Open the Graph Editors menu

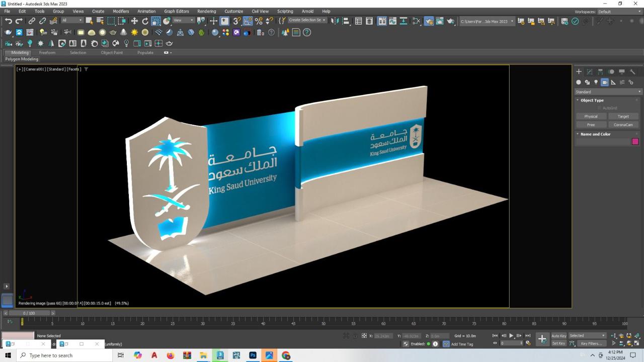pyautogui.click(x=177, y=11)
